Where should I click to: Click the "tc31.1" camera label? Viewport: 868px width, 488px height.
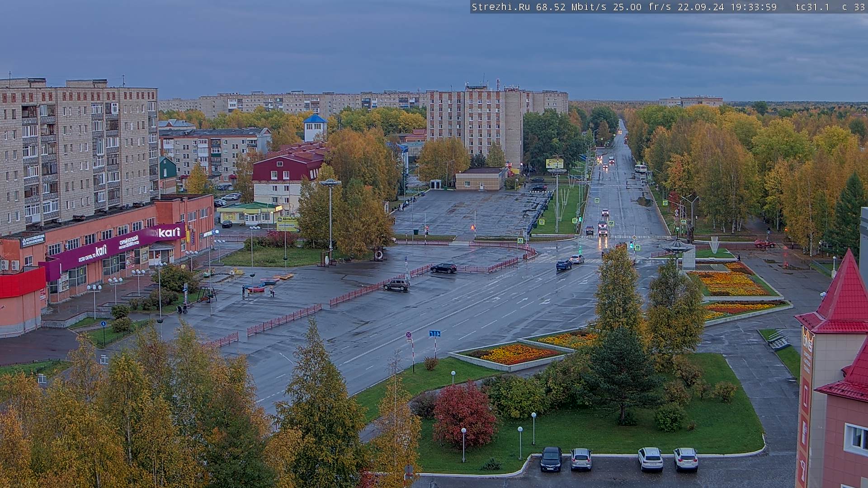pyautogui.click(x=812, y=7)
